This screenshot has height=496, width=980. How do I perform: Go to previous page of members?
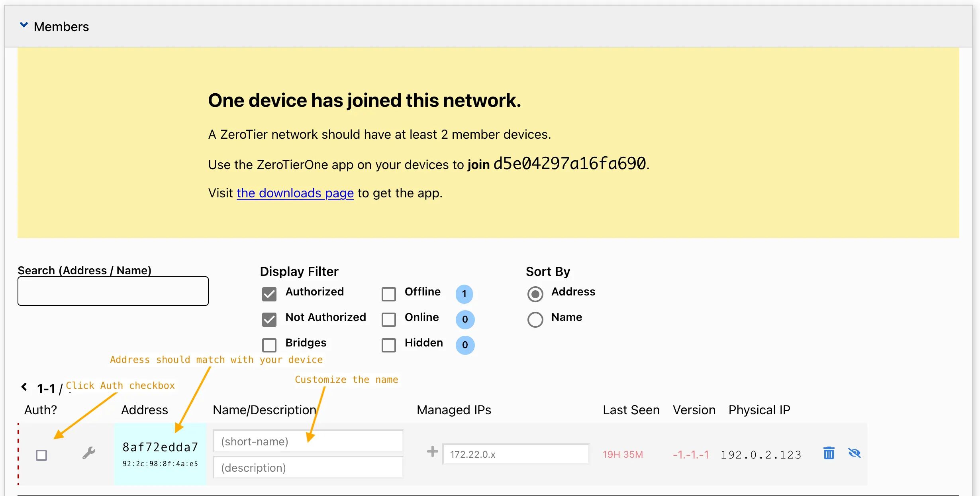click(x=24, y=387)
